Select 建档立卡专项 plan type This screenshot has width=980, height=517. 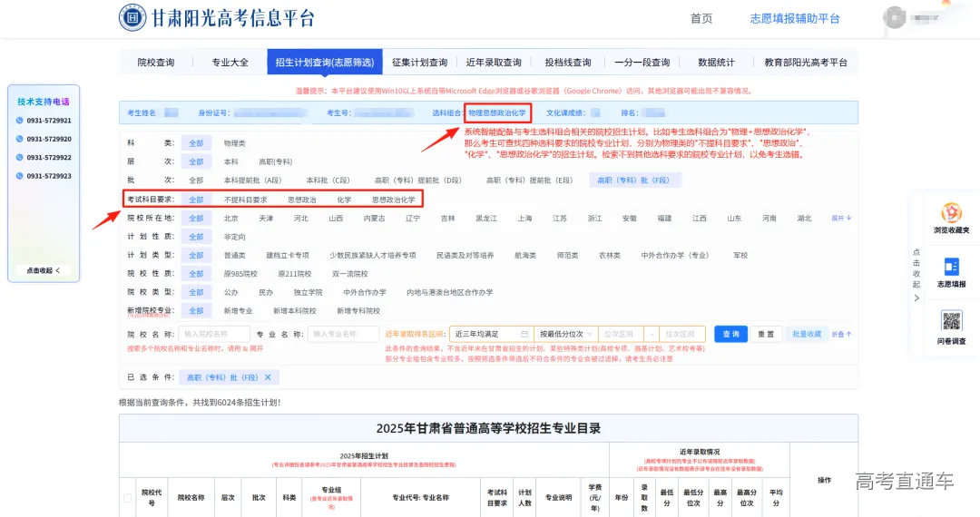pyautogui.click(x=288, y=256)
